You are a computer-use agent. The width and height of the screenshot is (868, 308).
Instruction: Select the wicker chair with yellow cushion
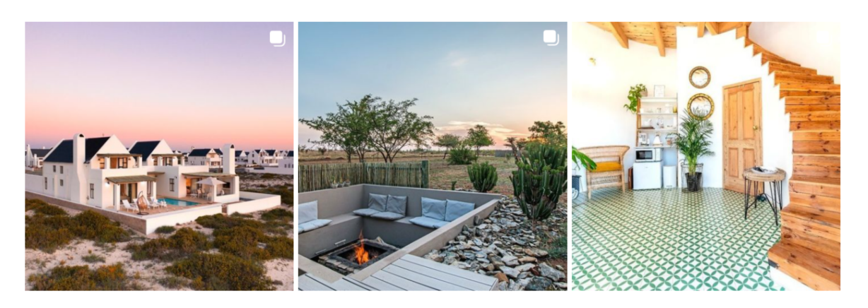604,170
